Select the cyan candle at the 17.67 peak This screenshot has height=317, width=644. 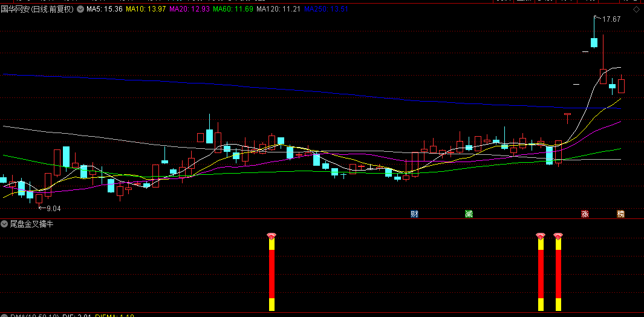tap(594, 42)
